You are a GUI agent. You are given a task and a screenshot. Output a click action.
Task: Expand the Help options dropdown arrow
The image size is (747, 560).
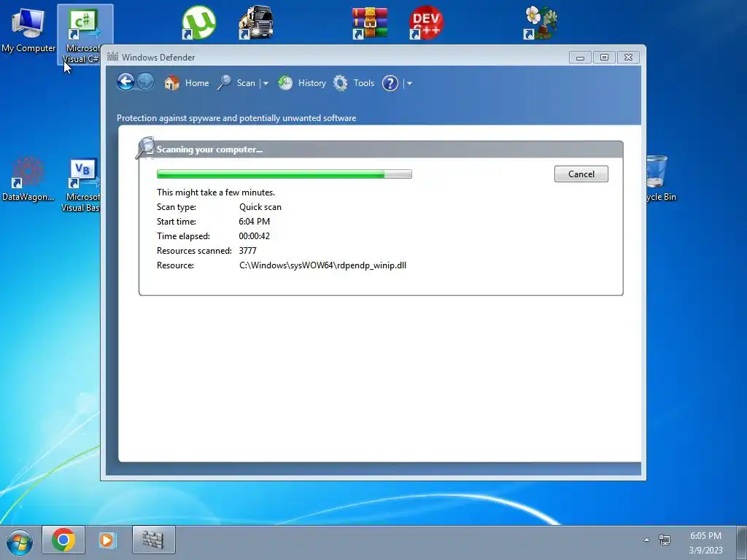(x=409, y=83)
